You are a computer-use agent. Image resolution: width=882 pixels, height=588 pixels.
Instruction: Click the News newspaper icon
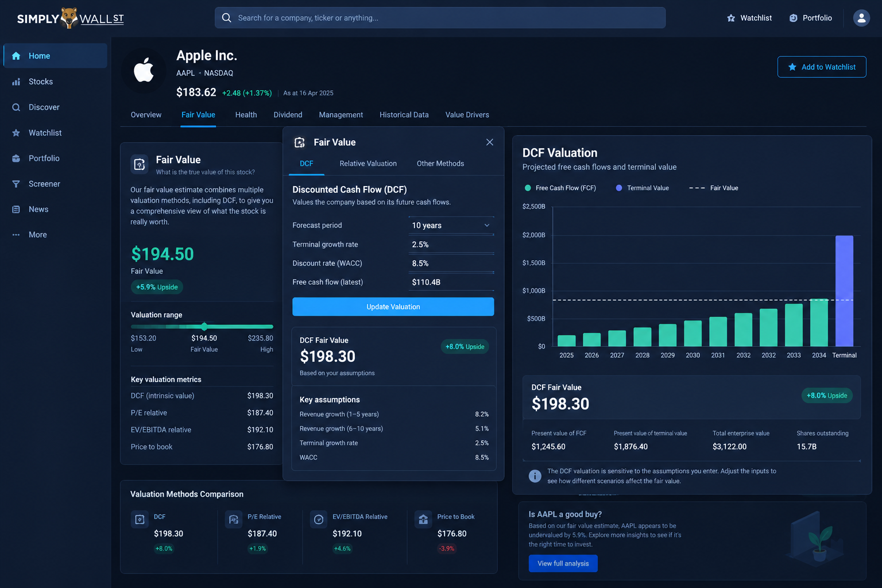(x=16, y=209)
